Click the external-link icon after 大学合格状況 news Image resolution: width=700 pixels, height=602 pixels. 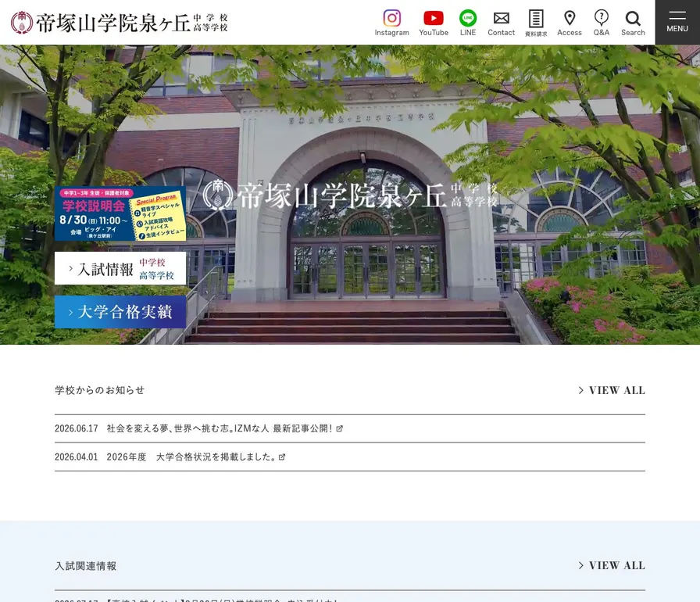click(282, 457)
